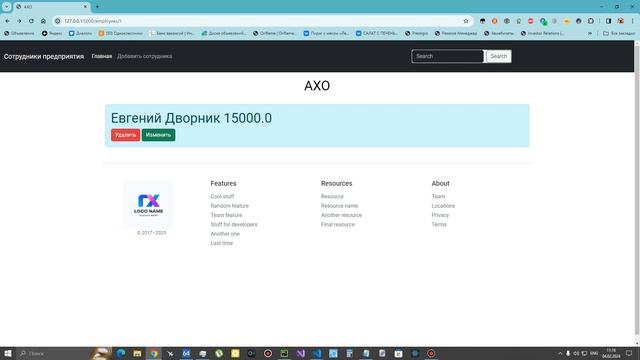Viewport: 640px width, 360px height.
Task: Open the Cool stuff footer link
Action: 222,196
